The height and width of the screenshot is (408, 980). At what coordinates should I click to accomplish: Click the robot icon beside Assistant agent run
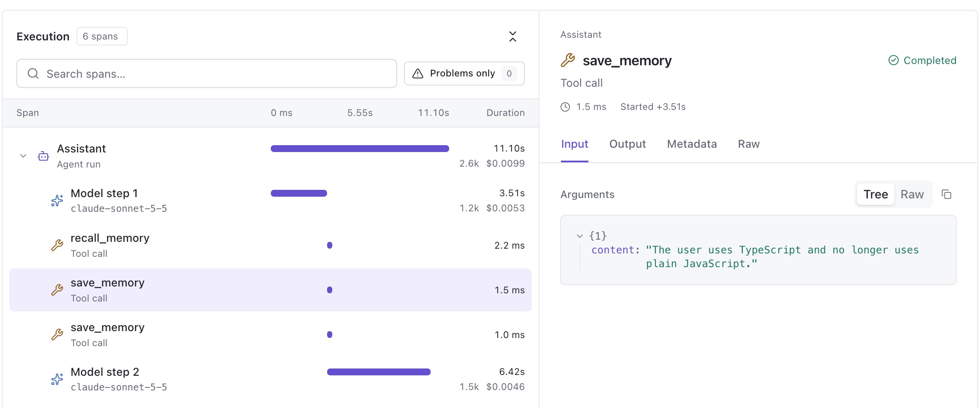pos(43,156)
